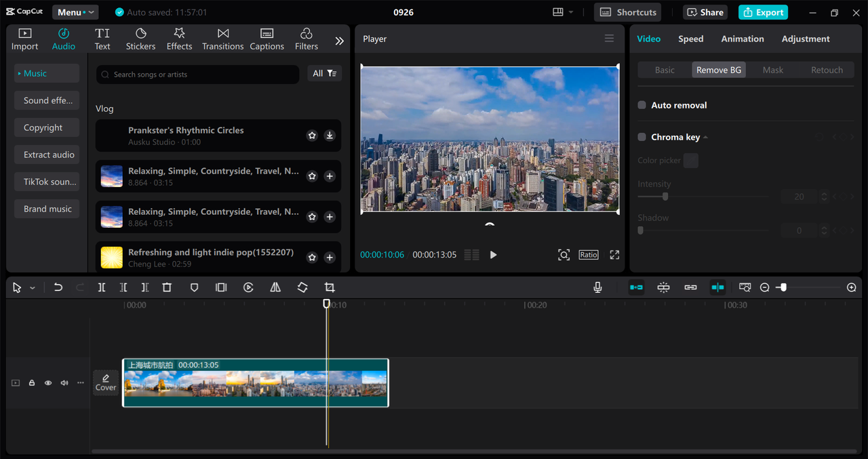Enable the Auto removal checkbox
This screenshot has height=459, width=868.
click(642, 105)
